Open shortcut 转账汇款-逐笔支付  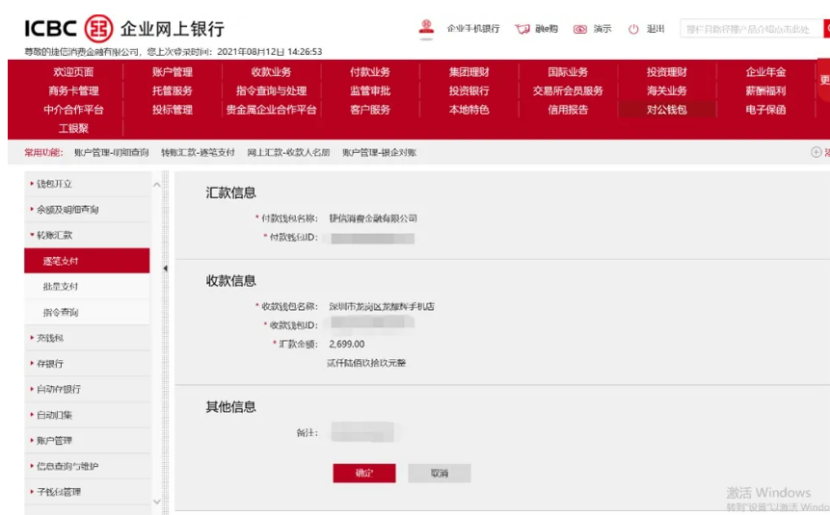click(x=198, y=152)
